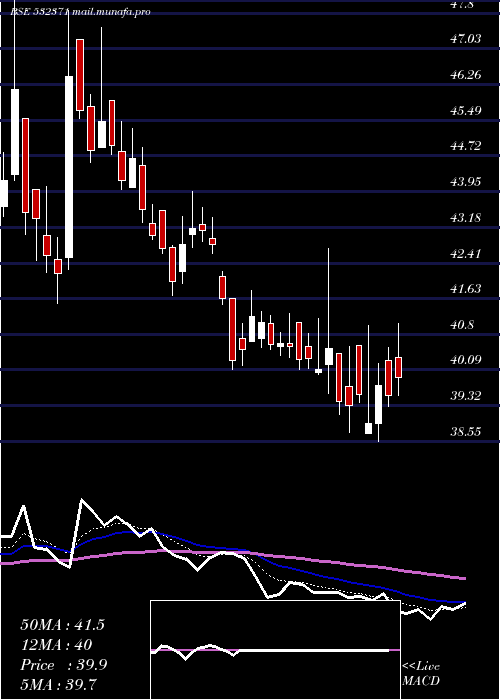Click the 40.8 price axis label

pyautogui.click(x=462, y=325)
